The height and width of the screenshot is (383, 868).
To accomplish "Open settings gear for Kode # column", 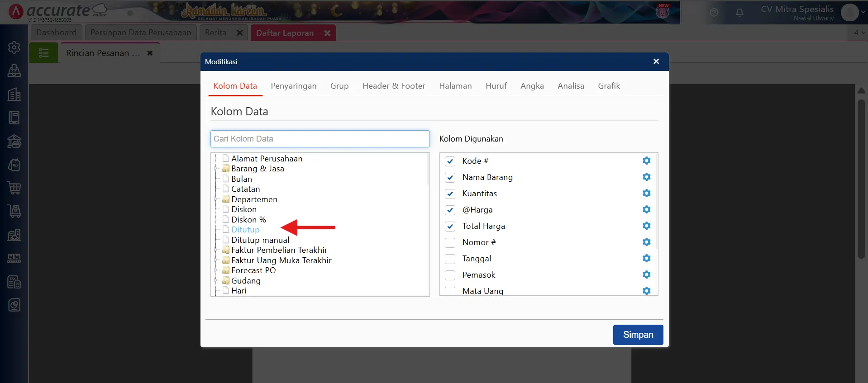I will [646, 161].
